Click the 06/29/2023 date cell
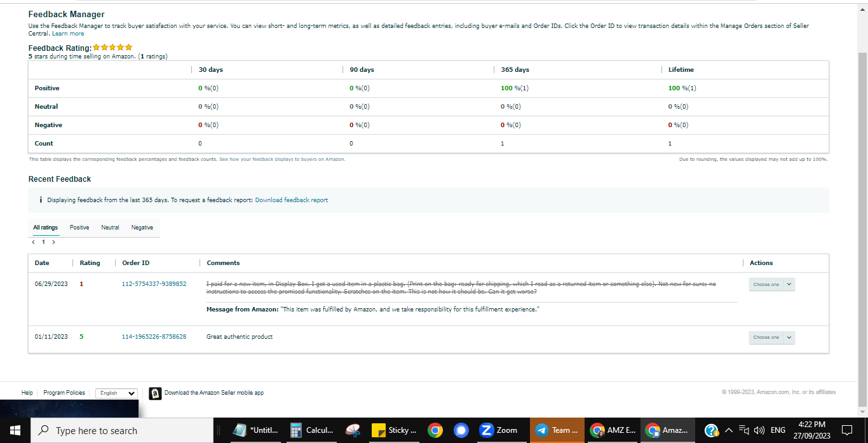 [51, 283]
